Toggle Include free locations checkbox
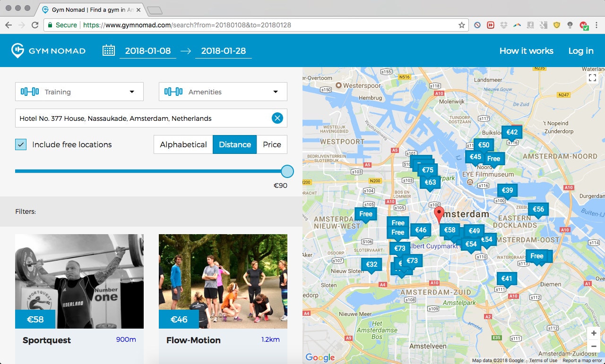 coord(21,144)
